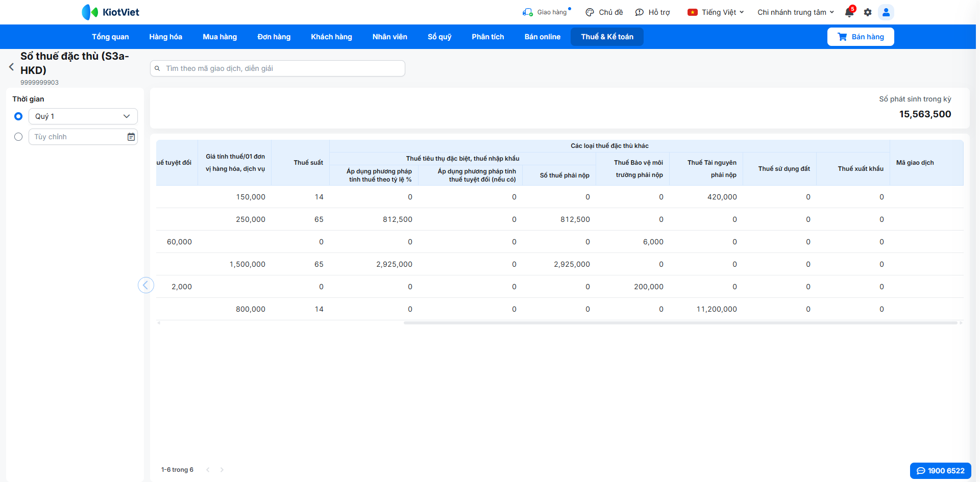Viewport: 980px width, 482px height.
Task: Select the Quý 1 radio button
Action: pyautogui.click(x=18, y=116)
